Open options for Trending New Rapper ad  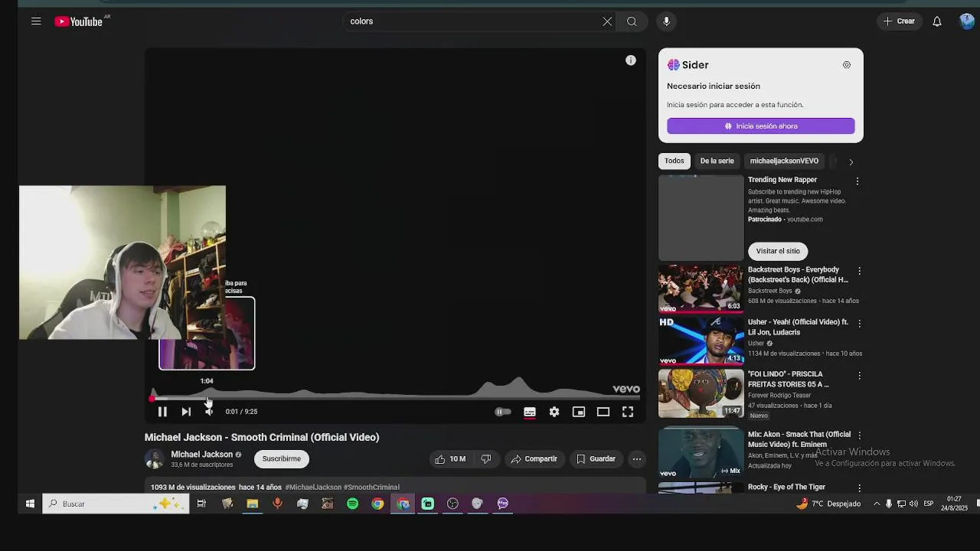[x=857, y=181]
